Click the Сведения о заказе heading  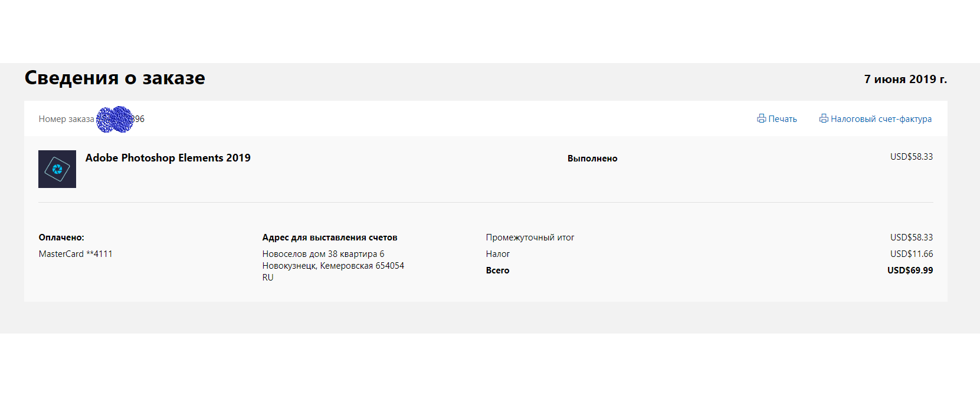pos(114,78)
